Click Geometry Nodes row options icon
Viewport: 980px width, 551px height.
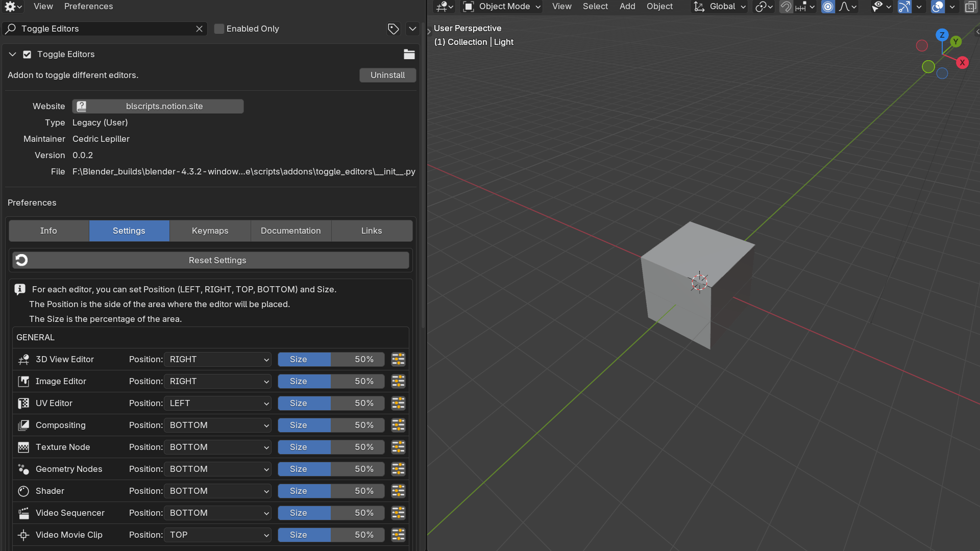point(398,469)
